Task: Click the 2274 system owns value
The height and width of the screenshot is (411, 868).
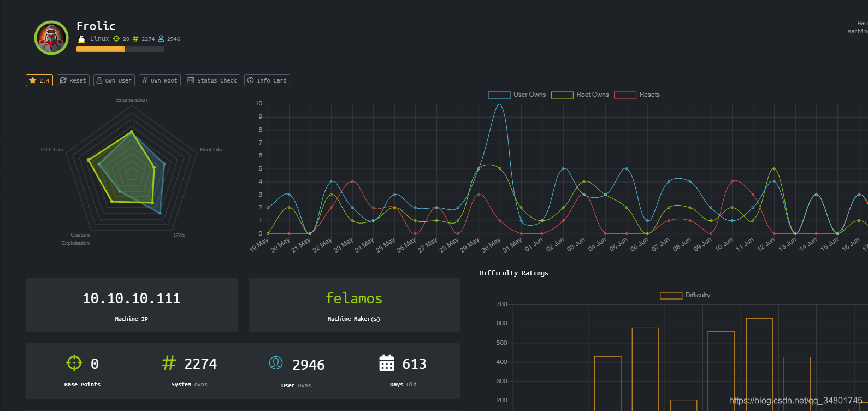Action: pyautogui.click(x=200, y=364)
